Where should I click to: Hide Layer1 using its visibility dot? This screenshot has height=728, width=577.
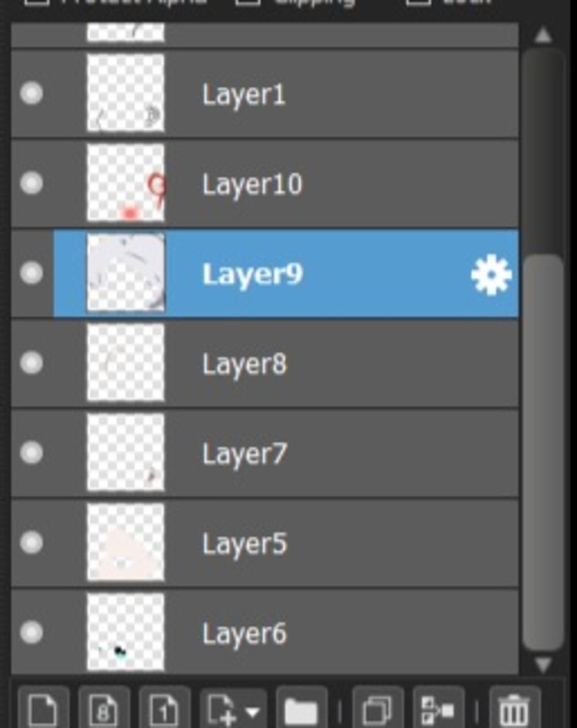(x=32, y=93)
